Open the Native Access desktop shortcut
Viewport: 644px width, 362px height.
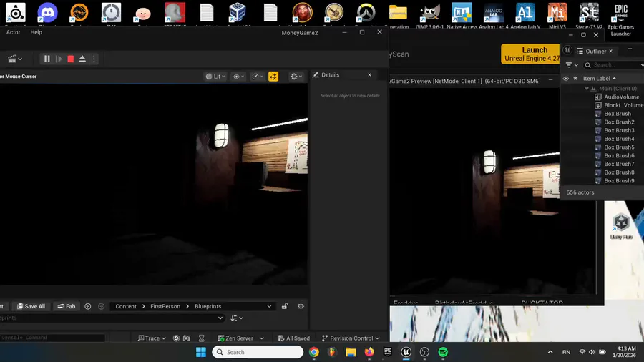click(462, 15)
